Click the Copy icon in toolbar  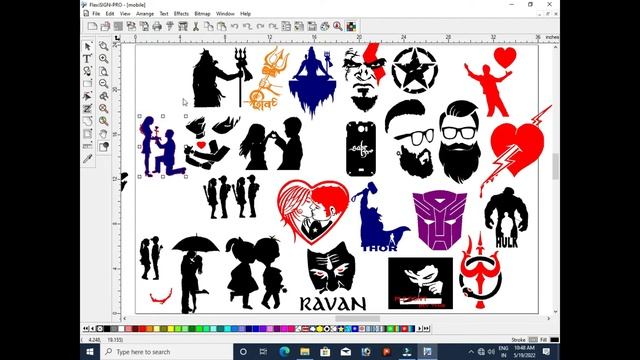209,27
